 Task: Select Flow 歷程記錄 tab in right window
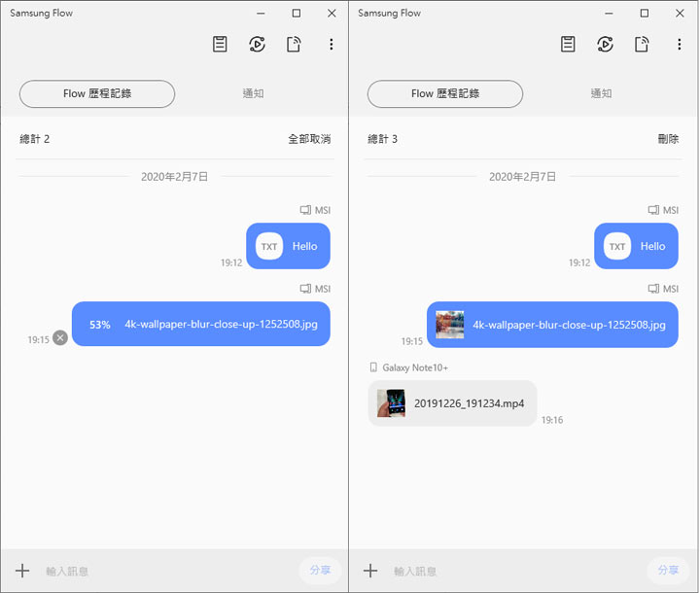point(445,94)
